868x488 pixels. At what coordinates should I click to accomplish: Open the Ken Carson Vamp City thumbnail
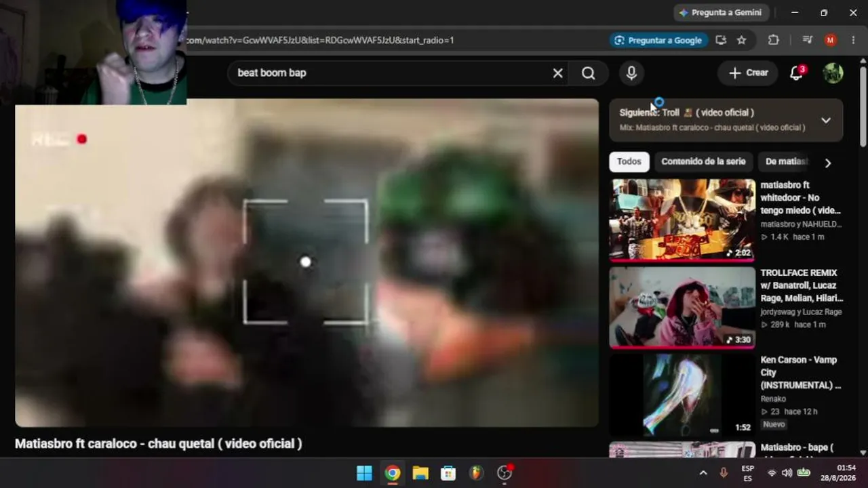click(x=682, y=394)
